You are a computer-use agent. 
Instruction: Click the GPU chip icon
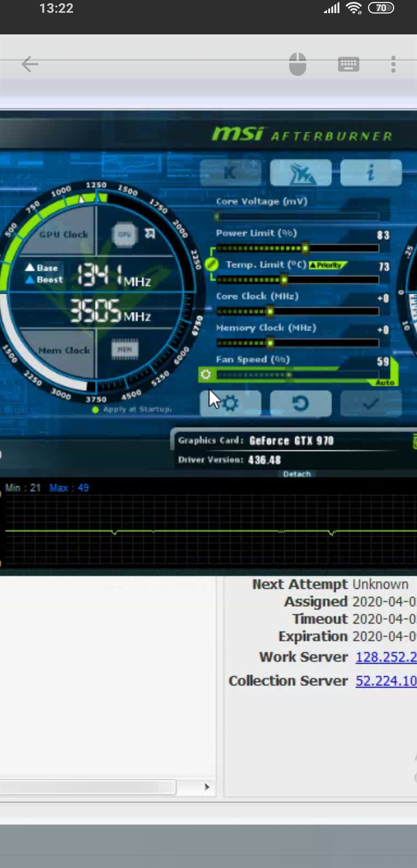(124, 234)
